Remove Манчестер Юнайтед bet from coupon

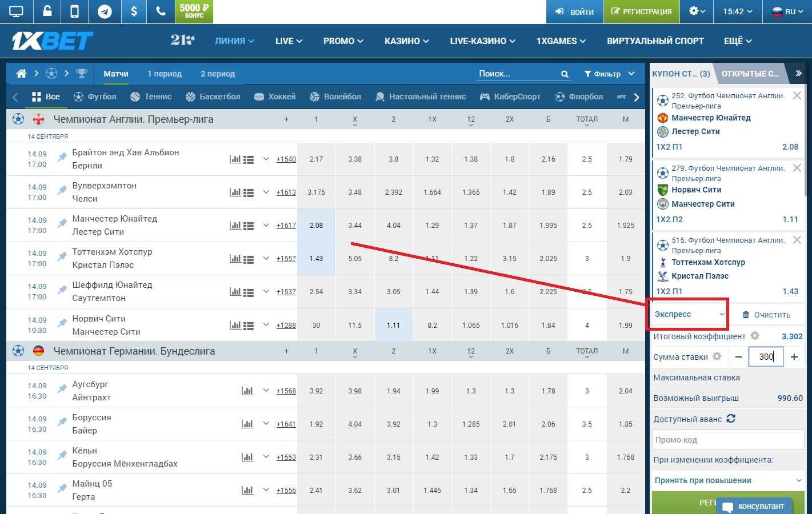point(797,96)
